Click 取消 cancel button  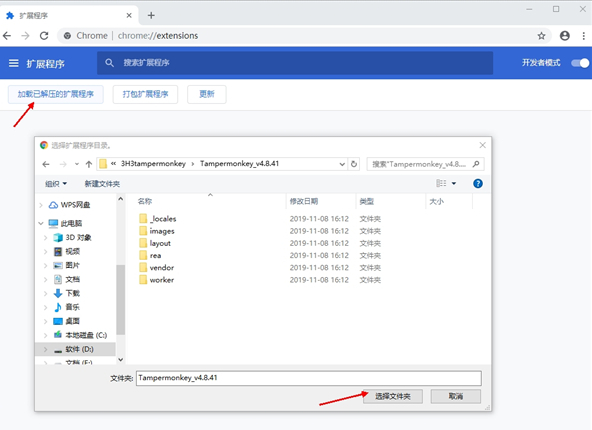pos(456,396)
